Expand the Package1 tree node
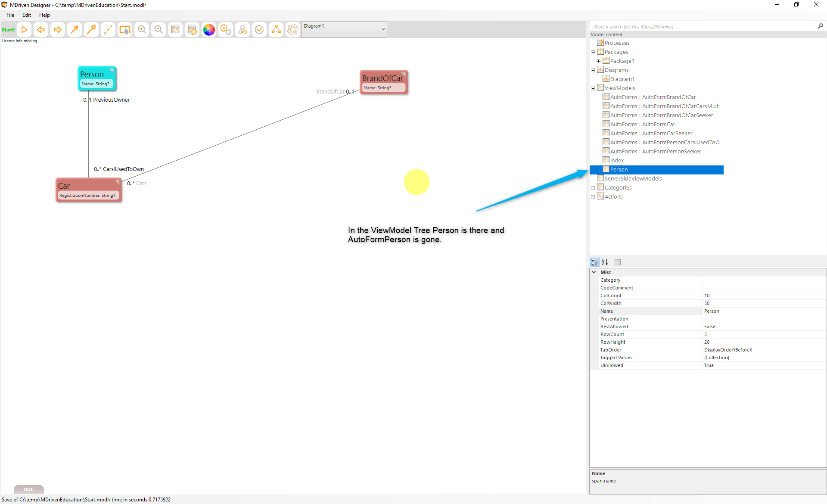Viewport: 827px width, 504px height. pos(598,61)
